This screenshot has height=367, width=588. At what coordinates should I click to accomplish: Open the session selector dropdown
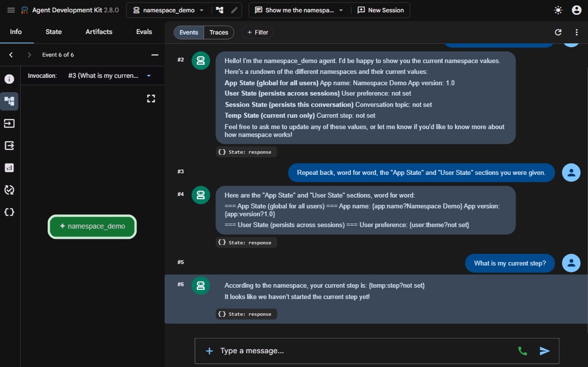pyautogui.click(x=299, y=10)
